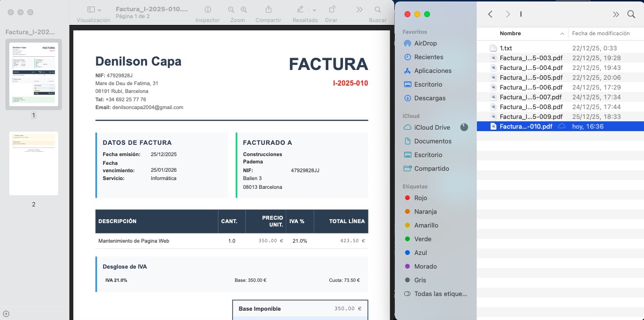Show more Preview toolbar items chevron
Viewport: 644px width, 320px height.
pyautogui.click(x=360, y=10)
